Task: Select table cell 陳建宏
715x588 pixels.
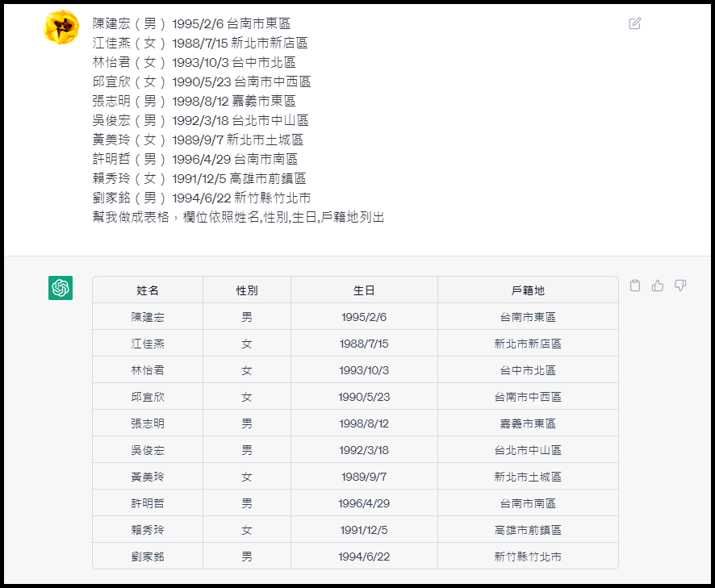Action: [148, 317]
